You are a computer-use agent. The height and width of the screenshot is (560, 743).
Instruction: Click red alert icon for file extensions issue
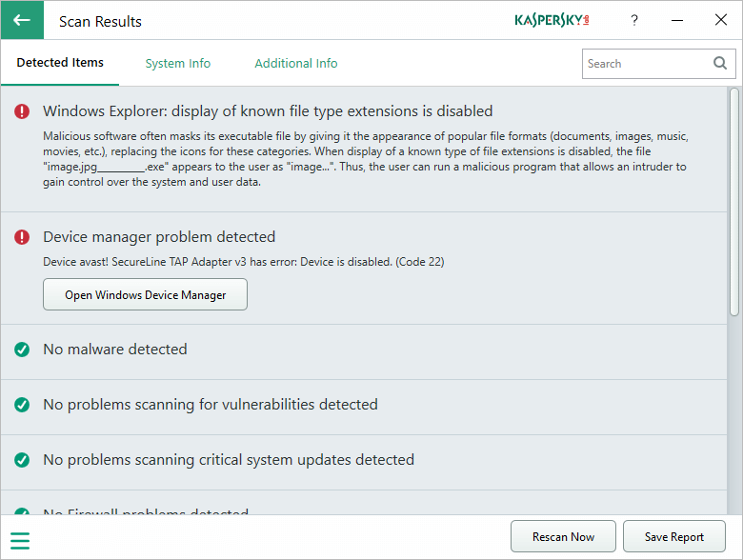pyautogui.click(x=22, y=111)
